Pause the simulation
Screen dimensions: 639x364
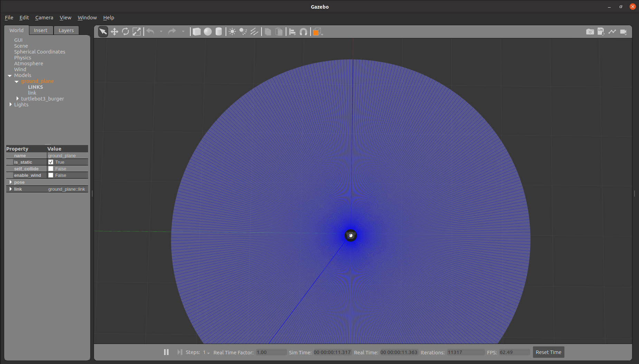point(166,352)
